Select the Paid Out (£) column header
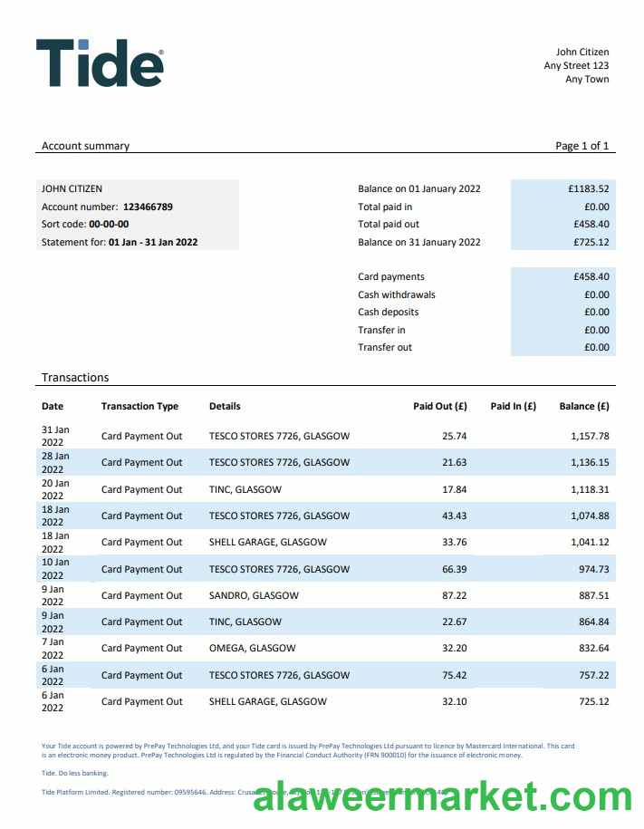Image resolution: width=644 pixels, height=829 pixels. click(439, 406)
